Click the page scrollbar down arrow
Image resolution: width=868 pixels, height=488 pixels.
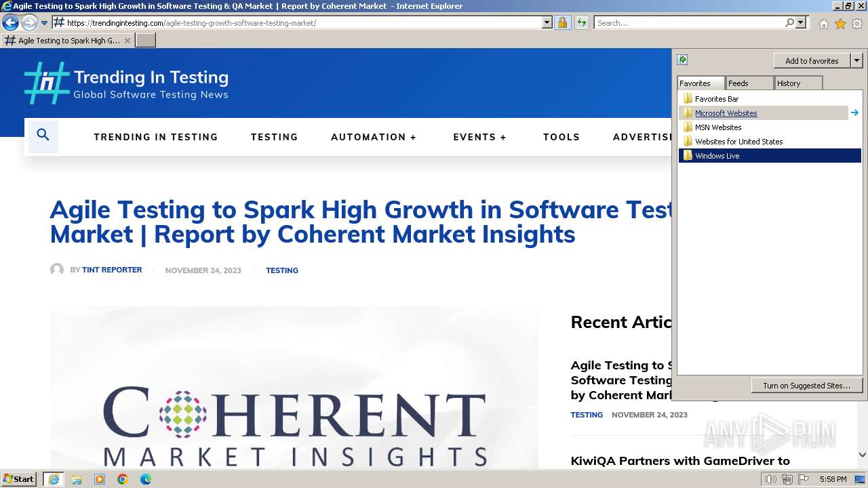(x=862, y=455)
